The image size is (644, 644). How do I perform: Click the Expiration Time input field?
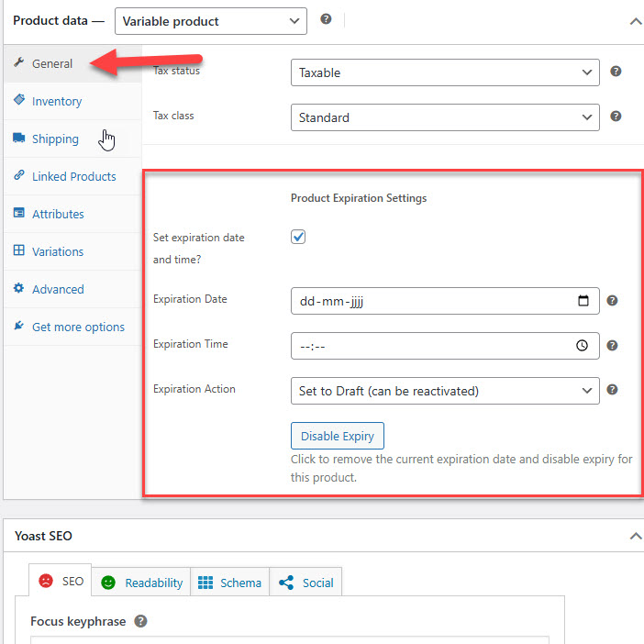coord(445,346)
